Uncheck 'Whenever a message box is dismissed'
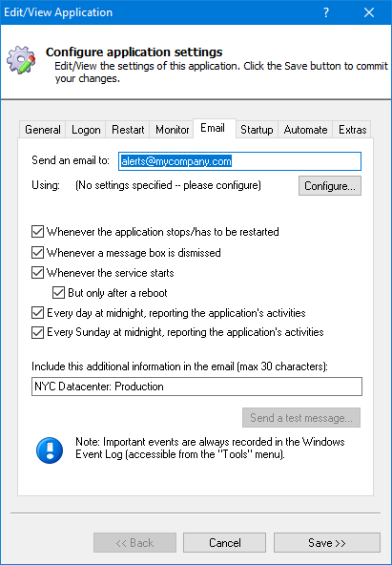 [x=37, y=253]
